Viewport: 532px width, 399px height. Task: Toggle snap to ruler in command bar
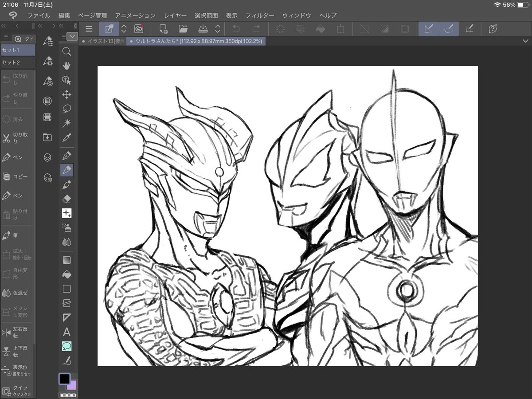[x=428, y=29]
